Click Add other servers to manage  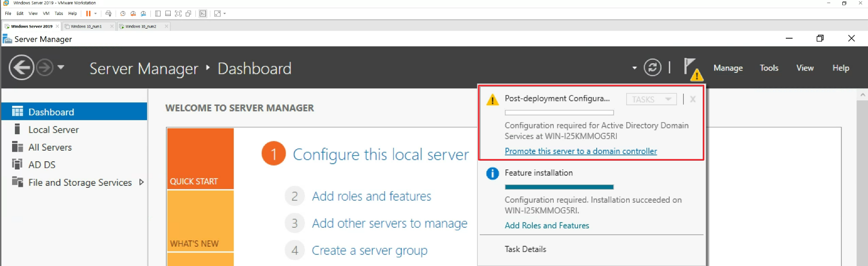(389, 223)
